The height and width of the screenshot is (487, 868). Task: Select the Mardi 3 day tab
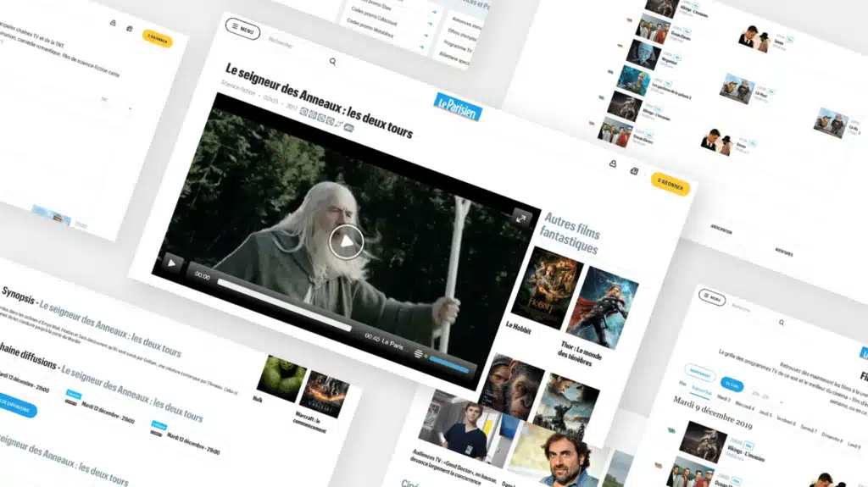pos(724,398)
